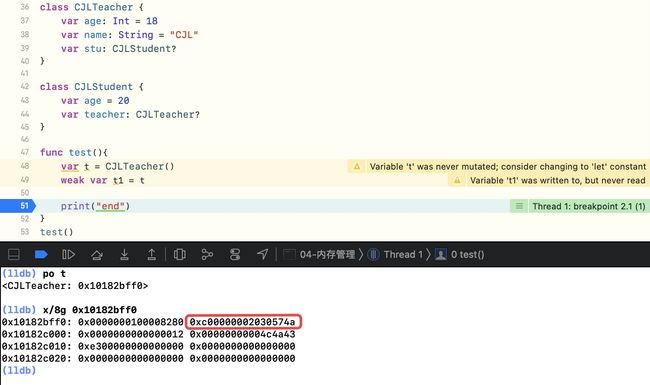
Task: Click memory value 0xc0000002030574a
Action: (243, 322)
